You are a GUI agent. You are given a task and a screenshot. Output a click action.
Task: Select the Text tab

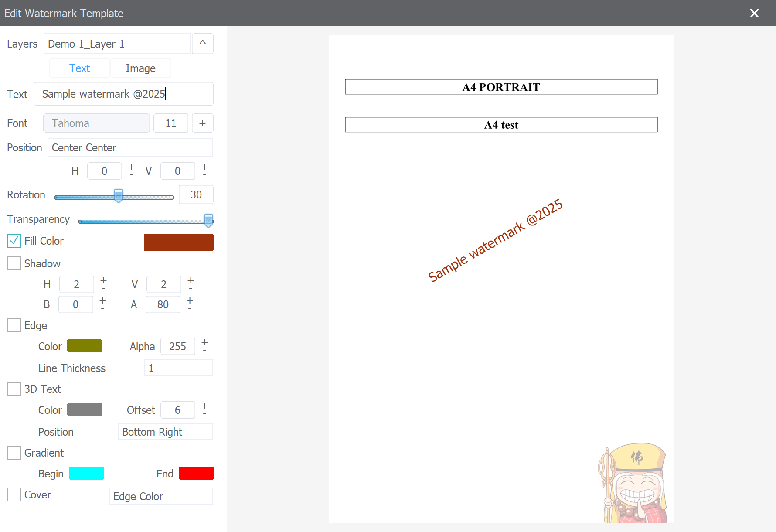79,68
